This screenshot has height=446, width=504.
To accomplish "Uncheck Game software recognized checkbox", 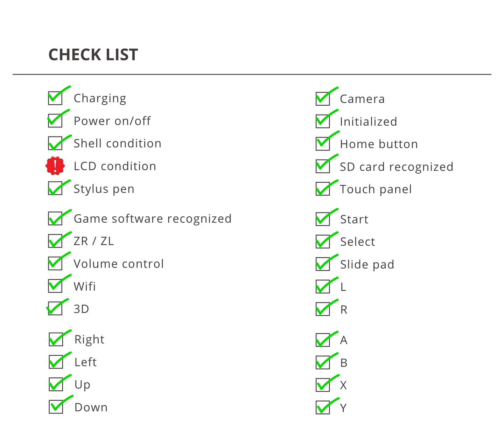I will pos(55,218).
